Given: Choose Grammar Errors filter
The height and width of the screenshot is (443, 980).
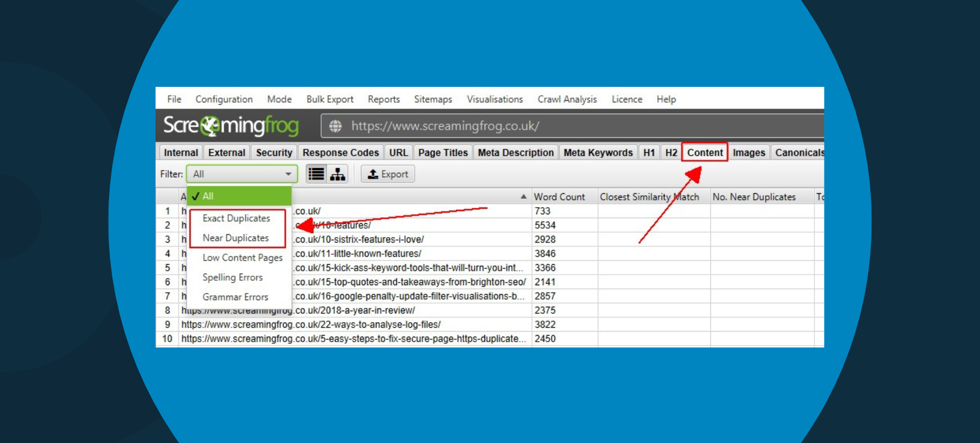Looking at the screenshot, I should coord(235,297).
